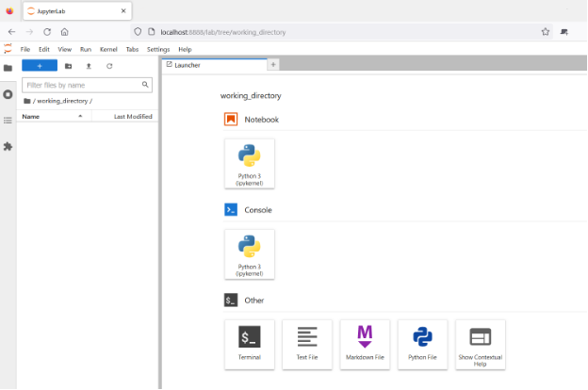Screen dimensions: 588x390
Task: Open Show Contextual Help tile
Action: tap(481, 344)
